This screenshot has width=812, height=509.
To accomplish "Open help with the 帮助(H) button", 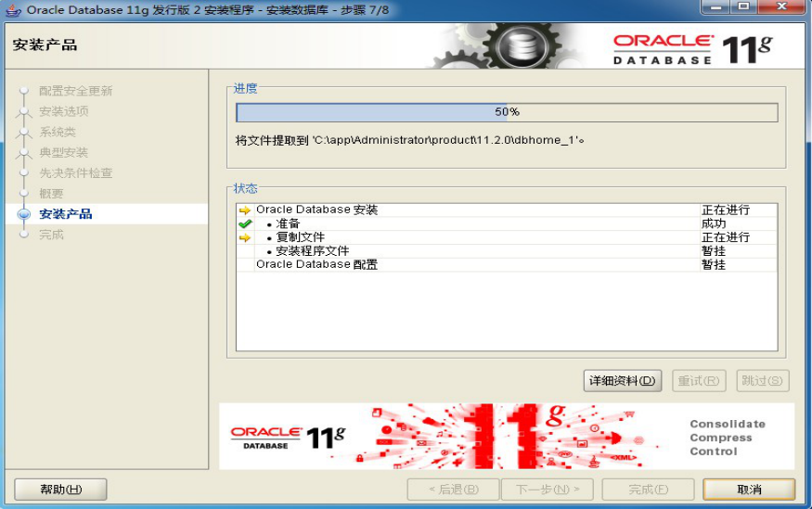I will pyautogui.click(x=60, y=490).
